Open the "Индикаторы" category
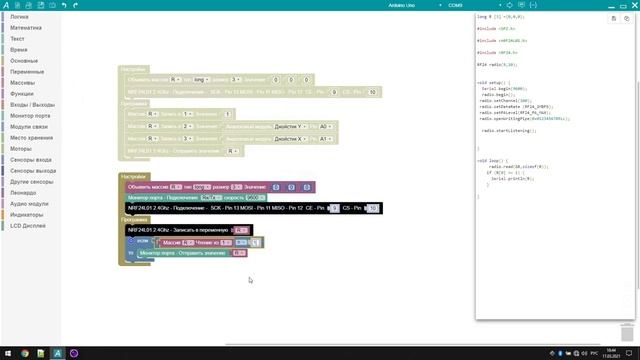This screenshot has height=360, width=640. tap(27, 215)
